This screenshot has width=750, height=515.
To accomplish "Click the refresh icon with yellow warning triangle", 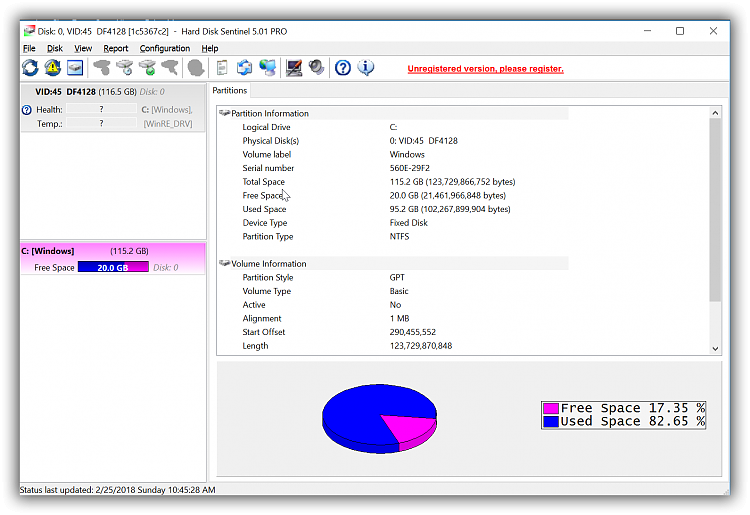I will (x=53, y=68).
